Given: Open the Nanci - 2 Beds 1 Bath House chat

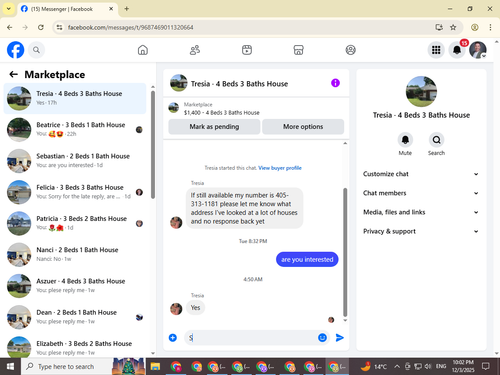Looking at the screenshot, I should (75, 254).
